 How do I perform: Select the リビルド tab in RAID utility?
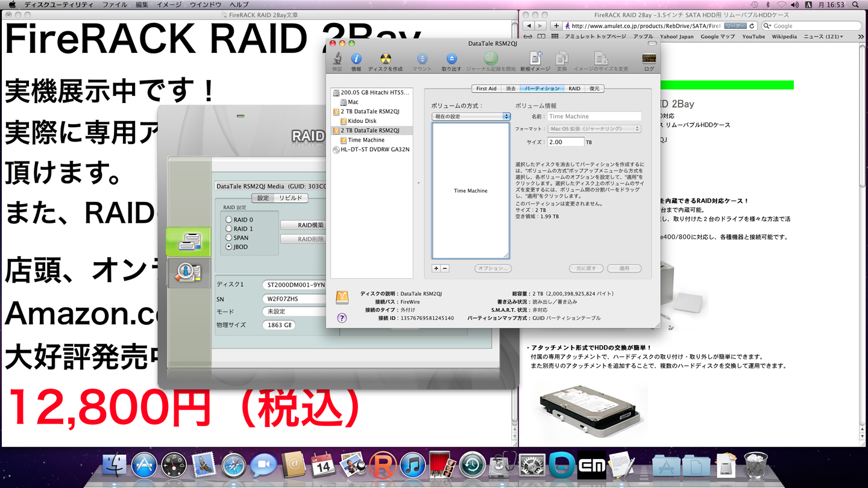[291, 198]
